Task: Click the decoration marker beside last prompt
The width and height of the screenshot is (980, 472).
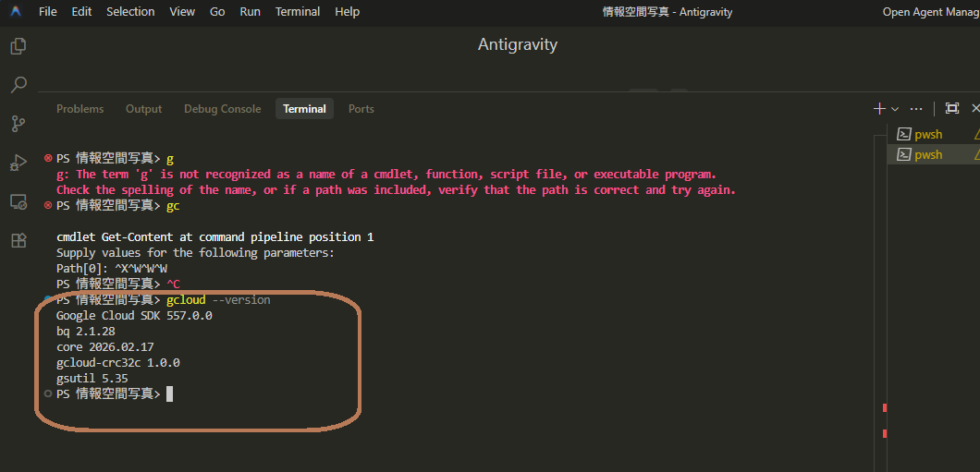Action: 48,393
